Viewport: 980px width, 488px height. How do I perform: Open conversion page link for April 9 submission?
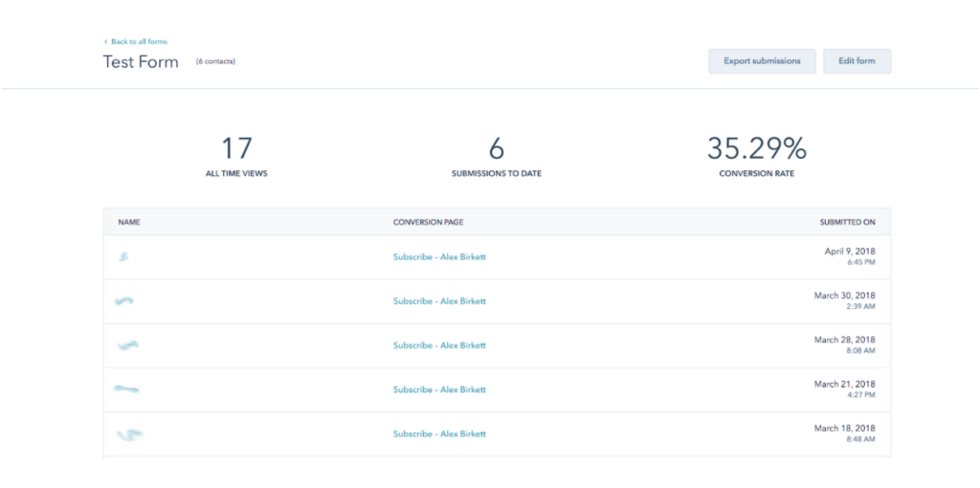click(439, 257)
